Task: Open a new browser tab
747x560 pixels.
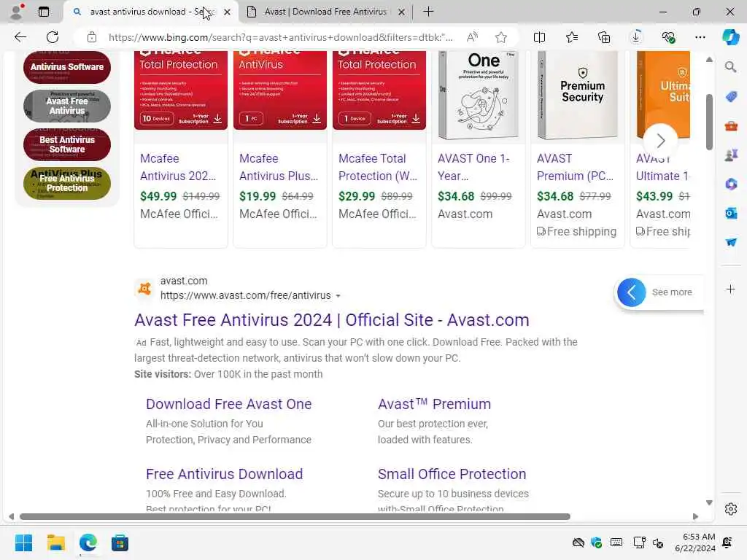Action: (428, 12)
